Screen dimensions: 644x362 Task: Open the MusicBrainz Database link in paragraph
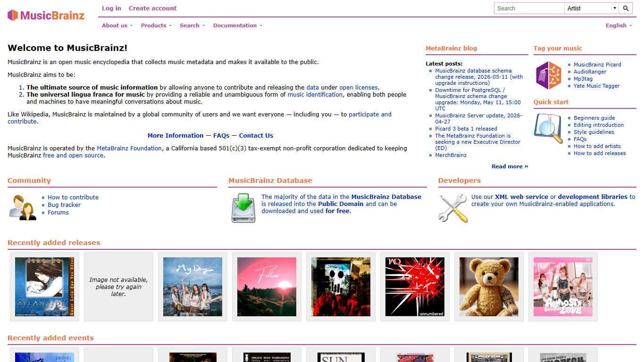pos(386,197)
